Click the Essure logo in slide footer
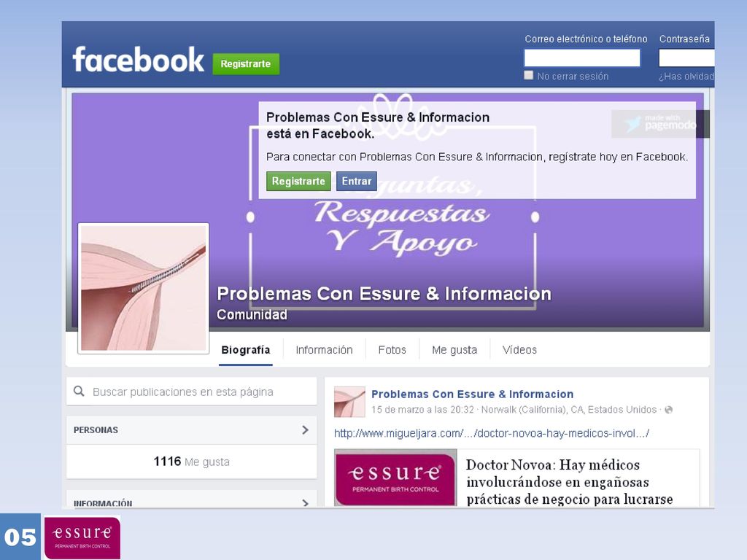 coord(82,537)
